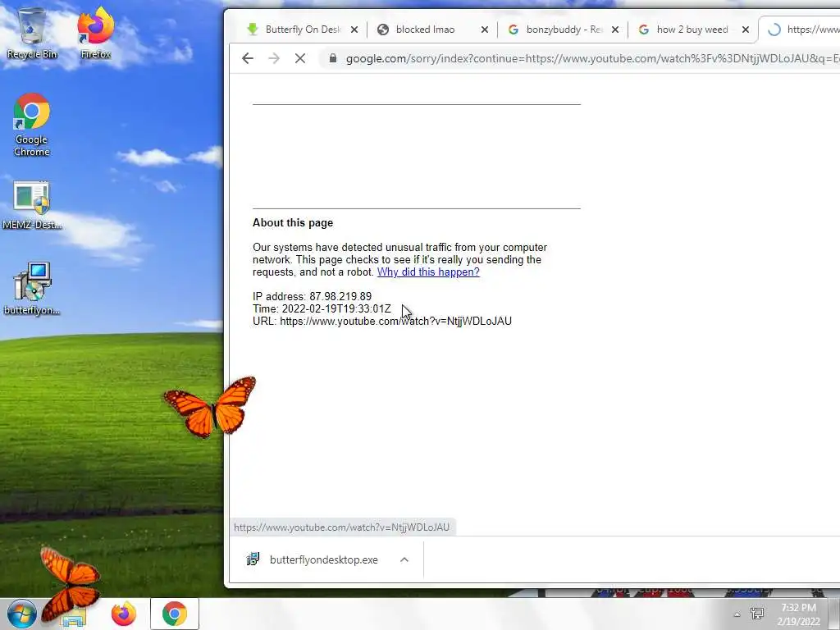840x630 pixels.
Task: Open the butterflyondesktop.exe download item
Action: pos(323,559)
